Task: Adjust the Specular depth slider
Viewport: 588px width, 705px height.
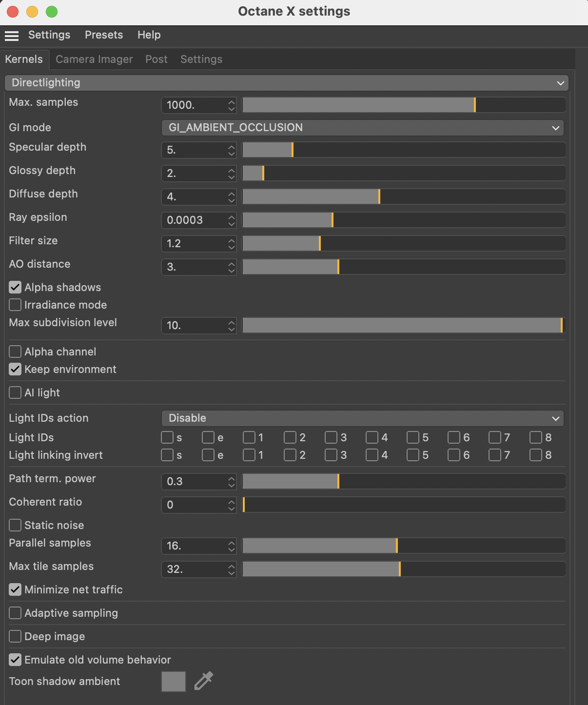Action: coord(404,150)
